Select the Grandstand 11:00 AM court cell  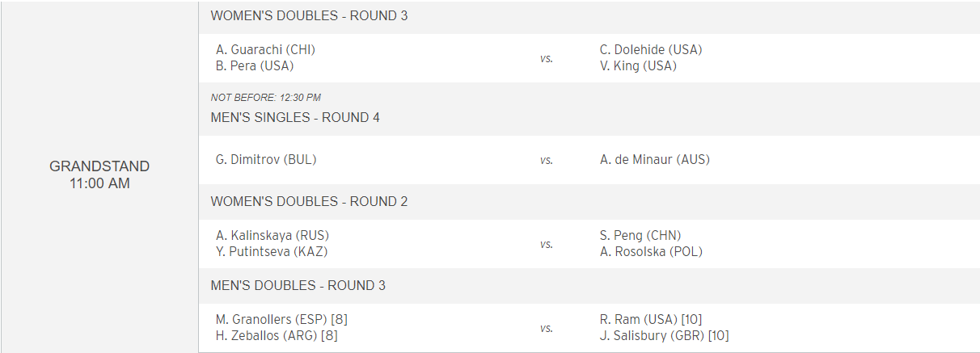coord(99,175)
